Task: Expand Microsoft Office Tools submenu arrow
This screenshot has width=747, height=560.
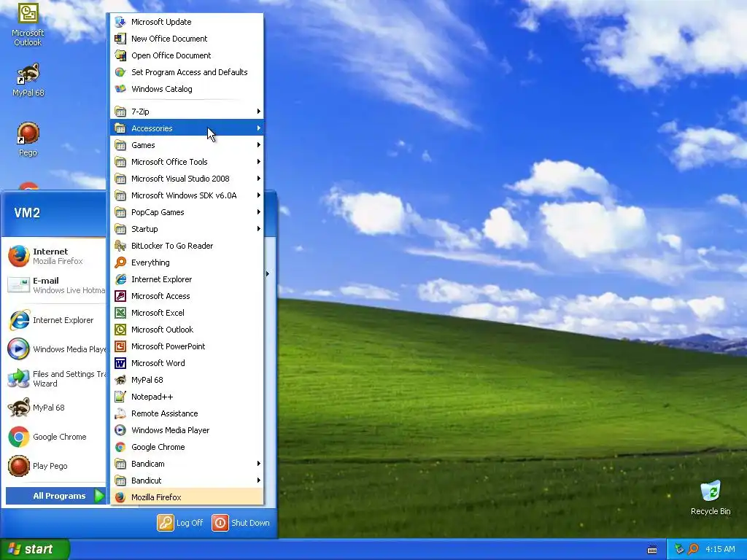Action: 259,162
